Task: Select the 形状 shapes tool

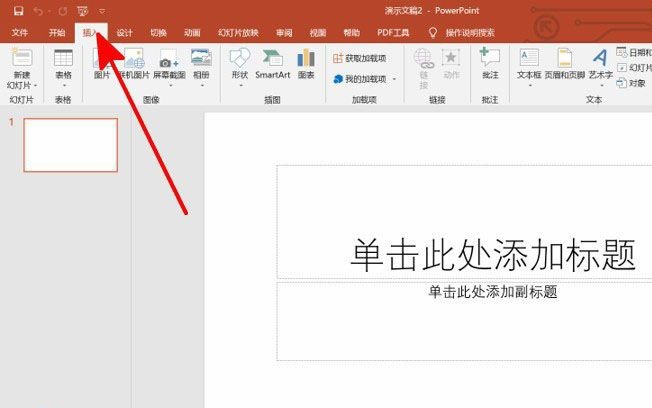Action: point(240,65)
